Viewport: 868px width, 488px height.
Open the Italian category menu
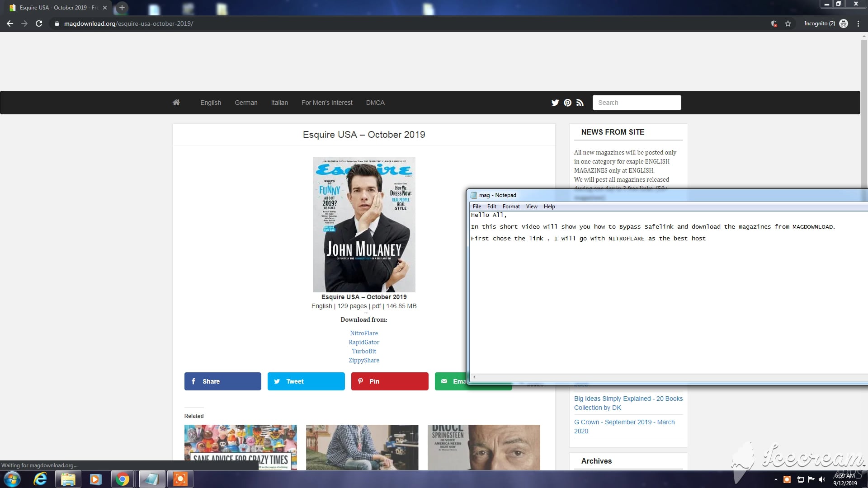point(279,103)
